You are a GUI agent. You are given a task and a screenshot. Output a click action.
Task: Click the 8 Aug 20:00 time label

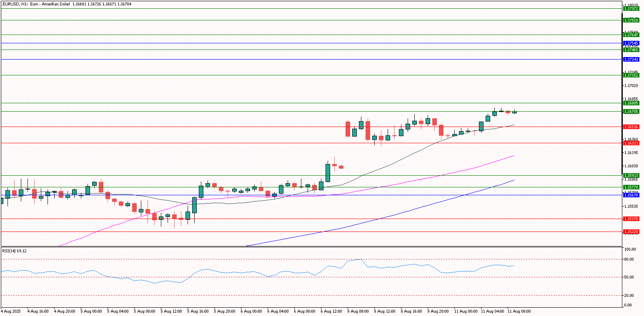tap(437, 311)
